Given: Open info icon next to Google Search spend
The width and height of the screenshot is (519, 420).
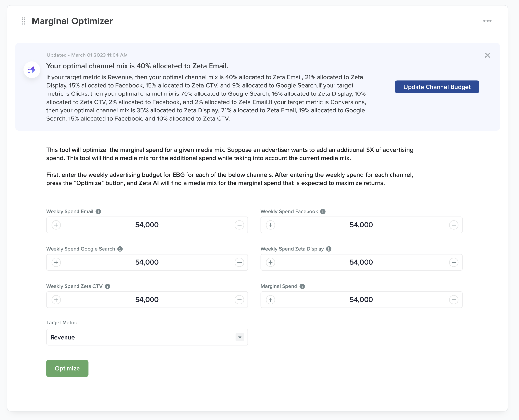Looking at the screenshot, I should click(x=120, y=249).
